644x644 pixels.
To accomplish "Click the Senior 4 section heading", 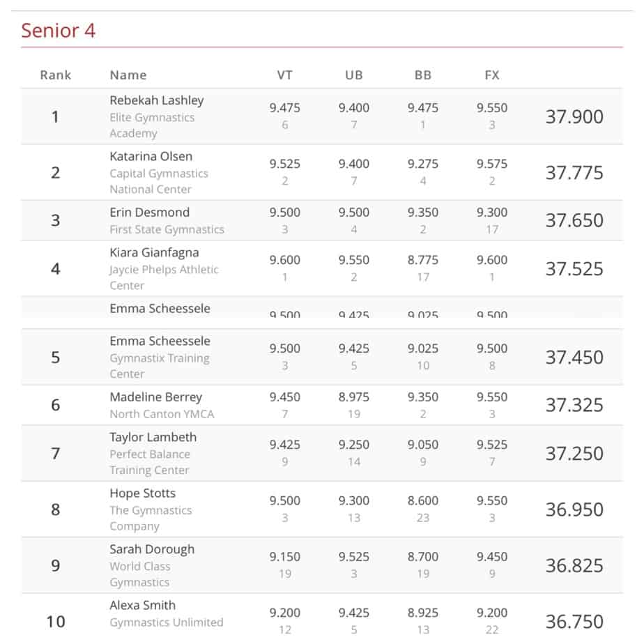I will (58, 31).
